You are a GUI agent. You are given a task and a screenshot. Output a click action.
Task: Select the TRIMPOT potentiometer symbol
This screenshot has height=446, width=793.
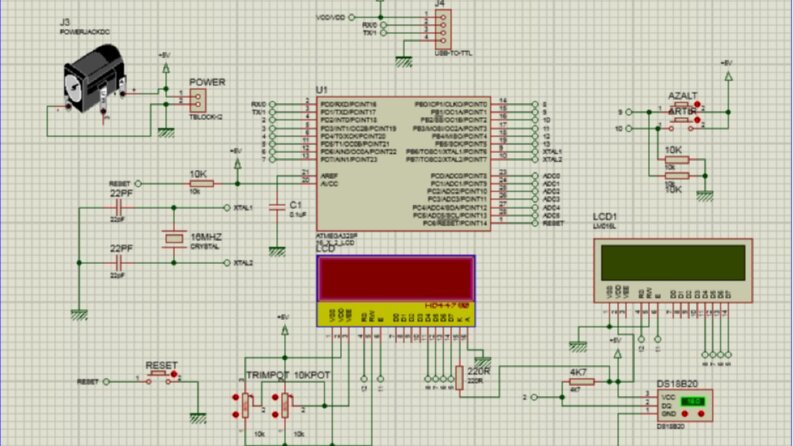click(x=246, y=405)
